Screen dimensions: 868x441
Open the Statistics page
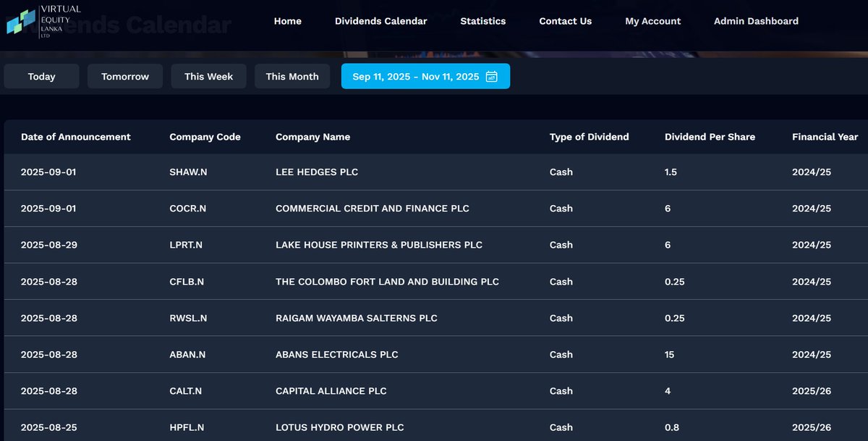tap(483, 21)
